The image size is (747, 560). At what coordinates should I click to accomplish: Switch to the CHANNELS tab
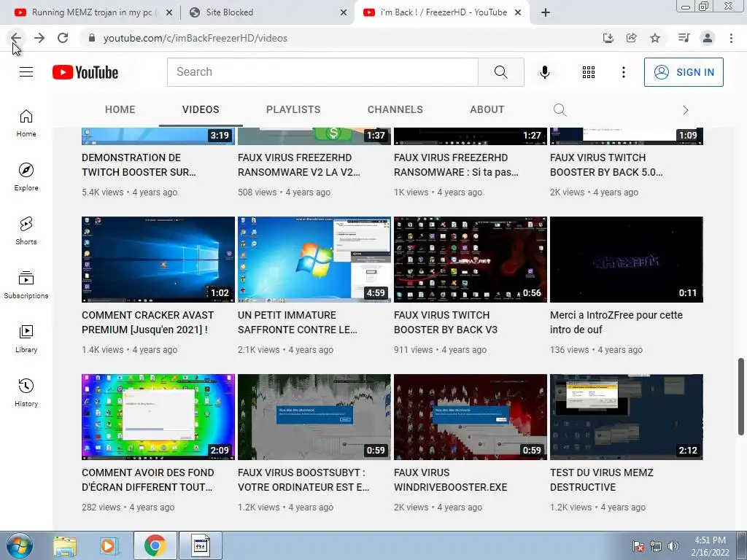(395, 109)
